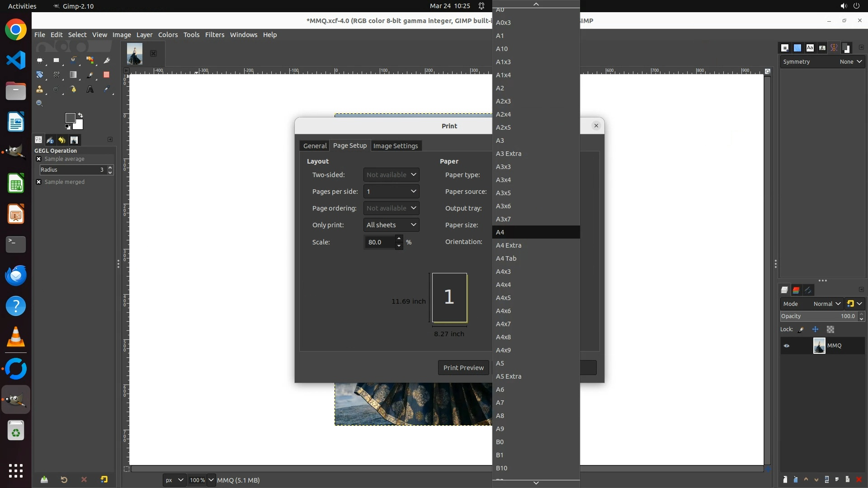Screen dimensions: 868x488
Task: Select the Paintbrush tool
Action: tap(90, 75)
